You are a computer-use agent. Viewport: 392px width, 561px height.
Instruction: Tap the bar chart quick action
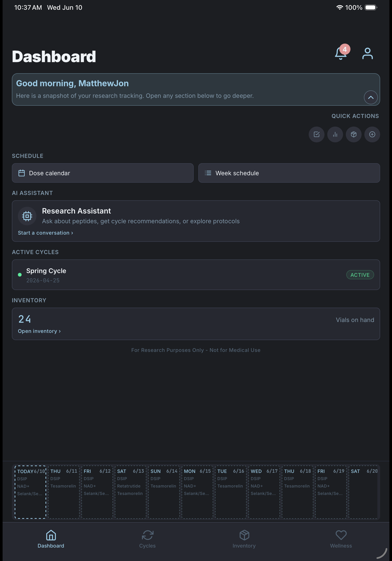point(335,134)
